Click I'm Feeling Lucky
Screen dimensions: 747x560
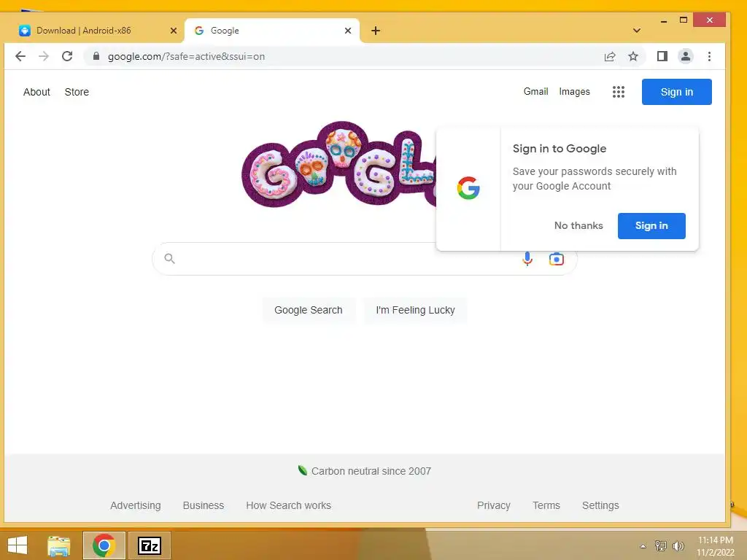415,310
